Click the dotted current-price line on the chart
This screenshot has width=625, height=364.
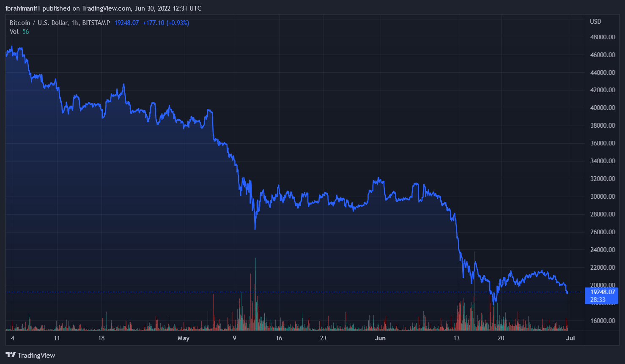point(296,292)
